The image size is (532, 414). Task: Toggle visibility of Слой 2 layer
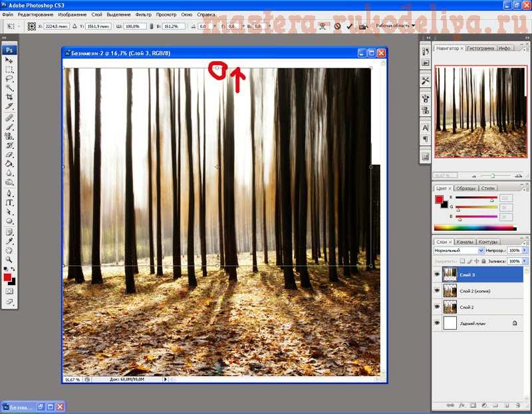pyautogui.click(x=437, y=307)
